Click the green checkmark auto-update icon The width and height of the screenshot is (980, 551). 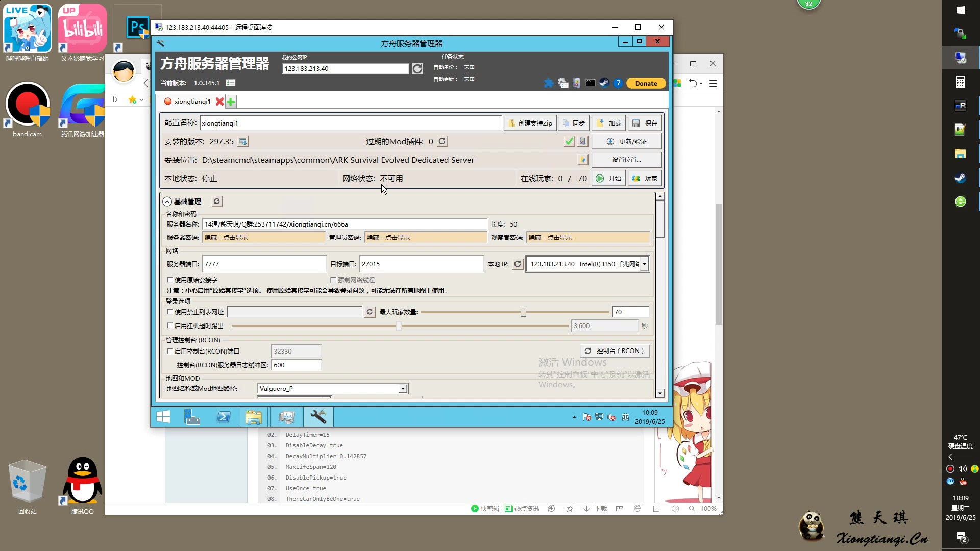570,141
